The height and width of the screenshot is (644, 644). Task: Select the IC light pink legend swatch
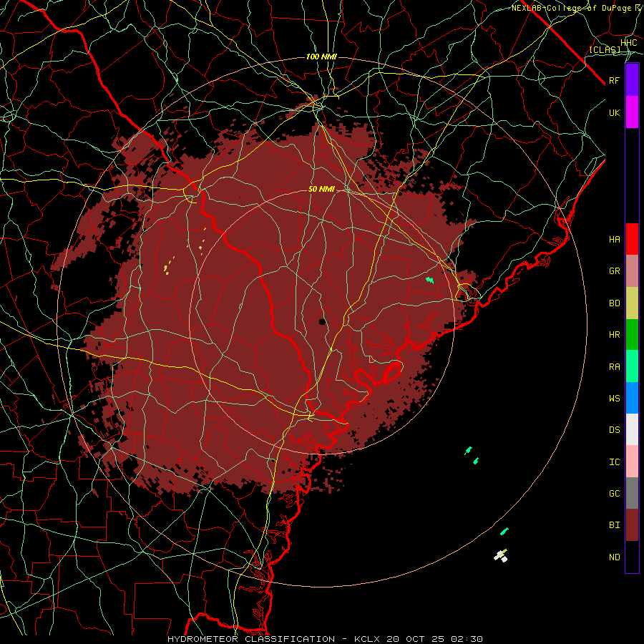(x=632, y=462)
